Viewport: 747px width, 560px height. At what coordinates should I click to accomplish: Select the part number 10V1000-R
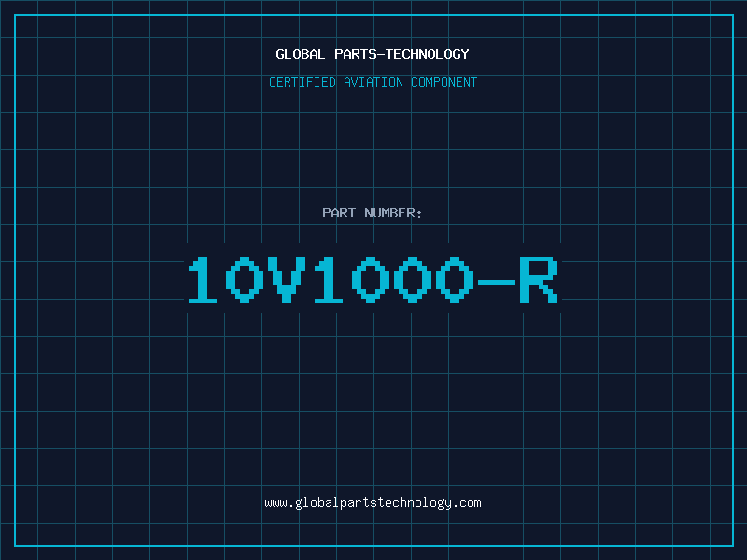tap(373, 279)
